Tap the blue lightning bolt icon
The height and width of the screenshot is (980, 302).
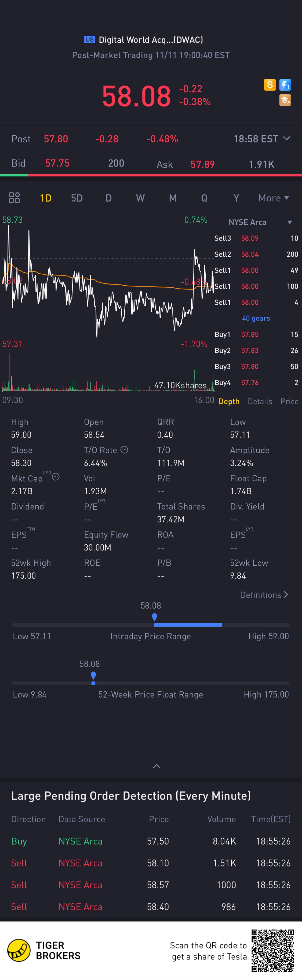click(285, 84)
